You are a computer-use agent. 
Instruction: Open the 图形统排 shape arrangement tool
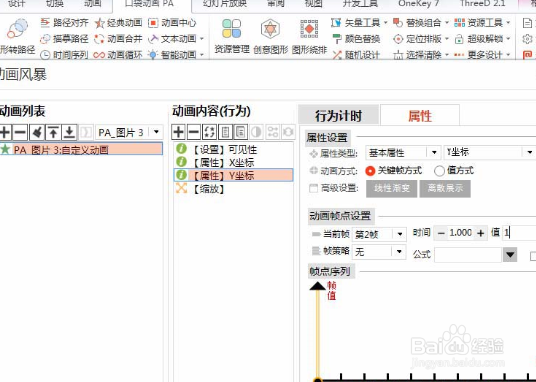coord(309,36)
